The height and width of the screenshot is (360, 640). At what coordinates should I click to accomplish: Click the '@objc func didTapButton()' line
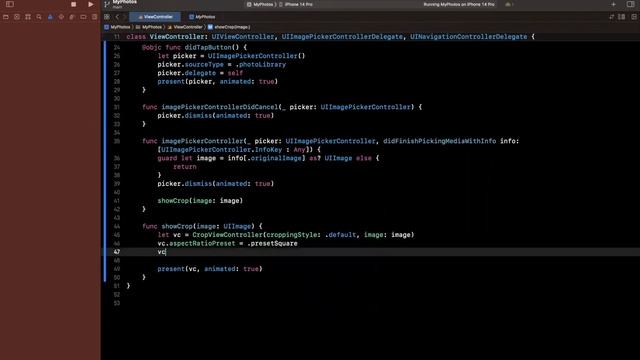[194, 47]
